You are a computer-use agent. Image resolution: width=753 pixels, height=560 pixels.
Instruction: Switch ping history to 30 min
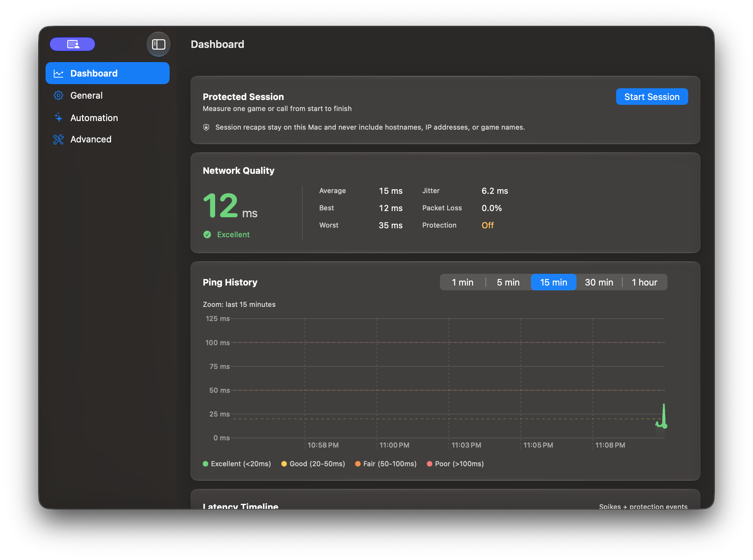pyautogui.click(x=599, y=282)
